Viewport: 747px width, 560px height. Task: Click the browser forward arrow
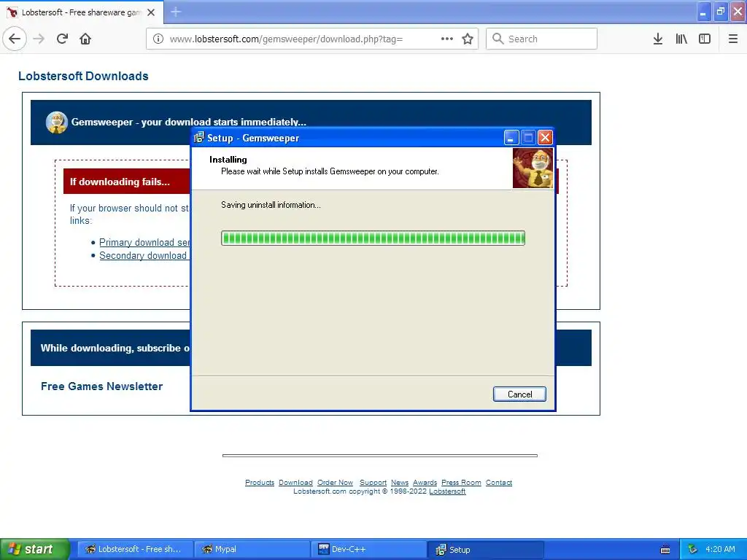pyautogui.click(x=39, y=39)
